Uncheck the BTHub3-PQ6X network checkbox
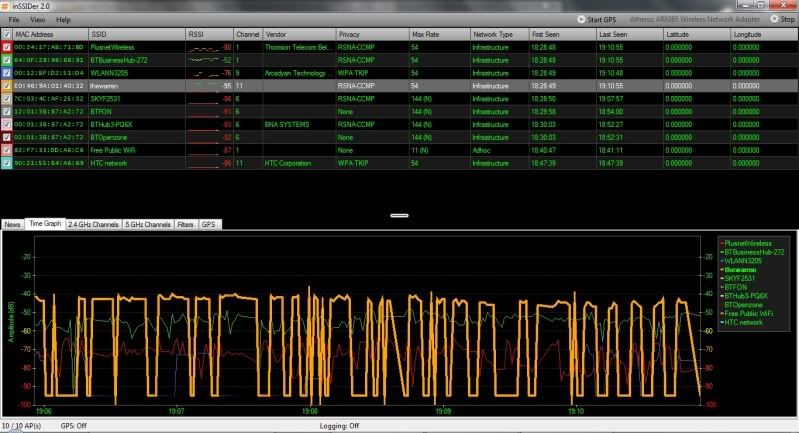Image resolution: width=799 pixels, height=433 pixels. tap(6, 124)
